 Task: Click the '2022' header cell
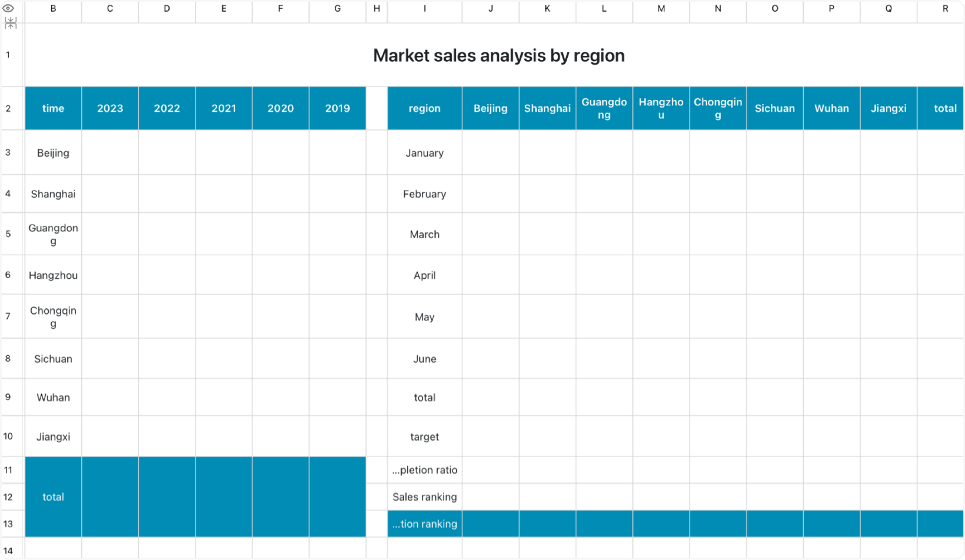(167, 108)
